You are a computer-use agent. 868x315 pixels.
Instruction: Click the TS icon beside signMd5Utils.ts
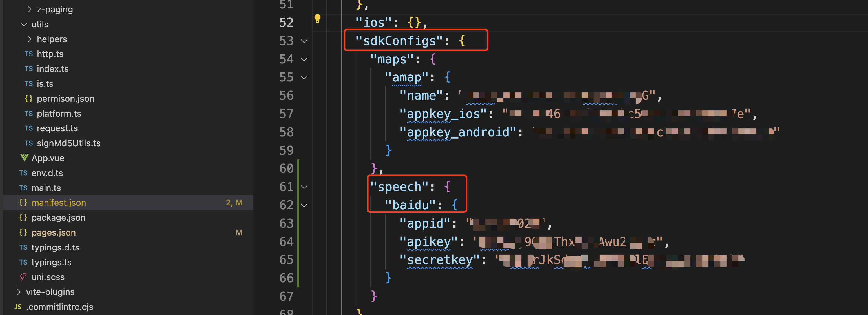click(x=29, y=143)
